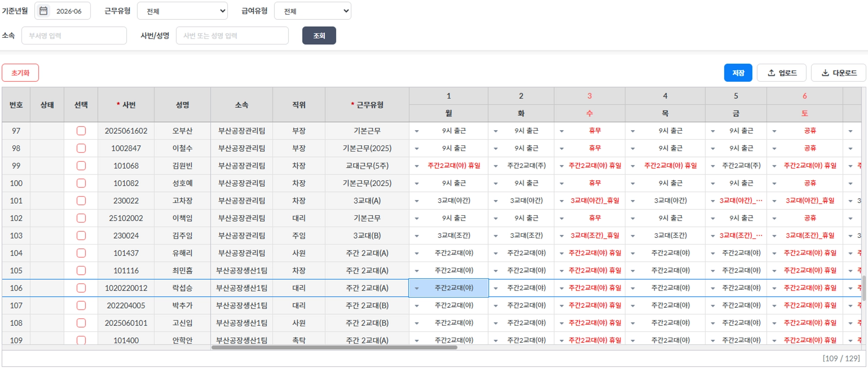Click the 소속 column header
Viewport: 868px width, 368px height.
pyautogui.click(x=242, y=105)
